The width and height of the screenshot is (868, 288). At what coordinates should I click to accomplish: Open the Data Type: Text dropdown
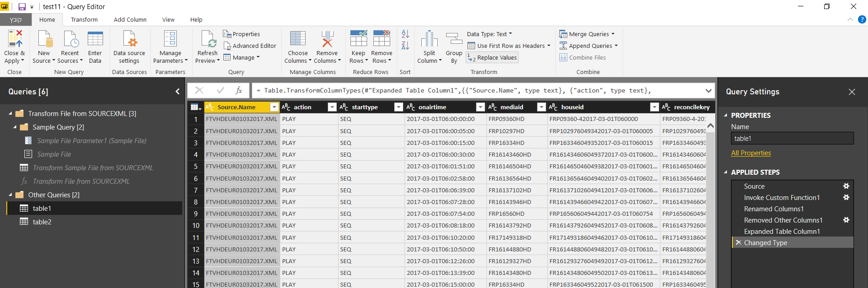click(x=490, y=34)
